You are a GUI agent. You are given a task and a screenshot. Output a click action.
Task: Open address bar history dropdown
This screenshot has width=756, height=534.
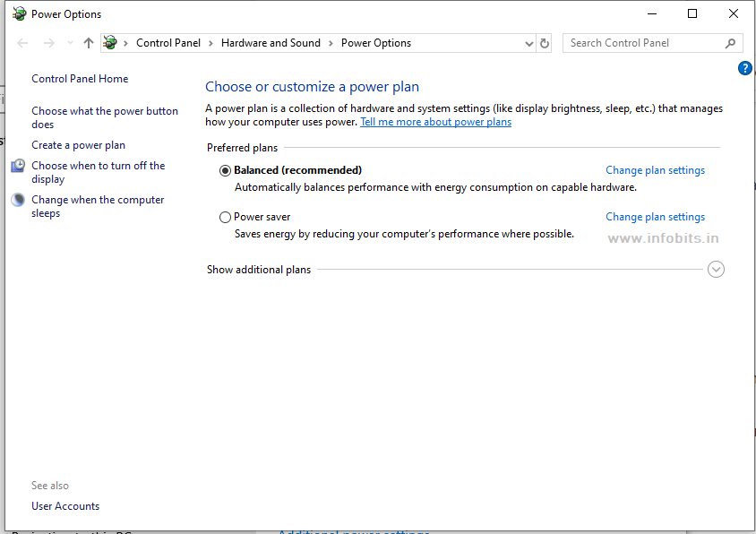[528, 43]
